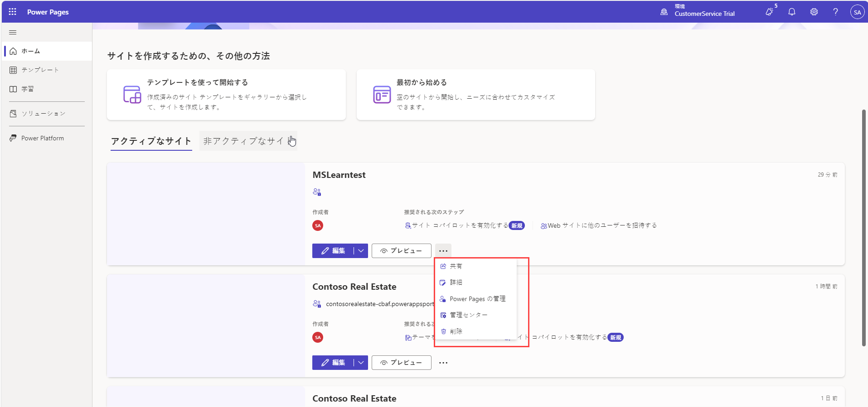Screen dimensions: 868x407
Task: Click the site visibility icon under MSLearntest
Action: 317,192
